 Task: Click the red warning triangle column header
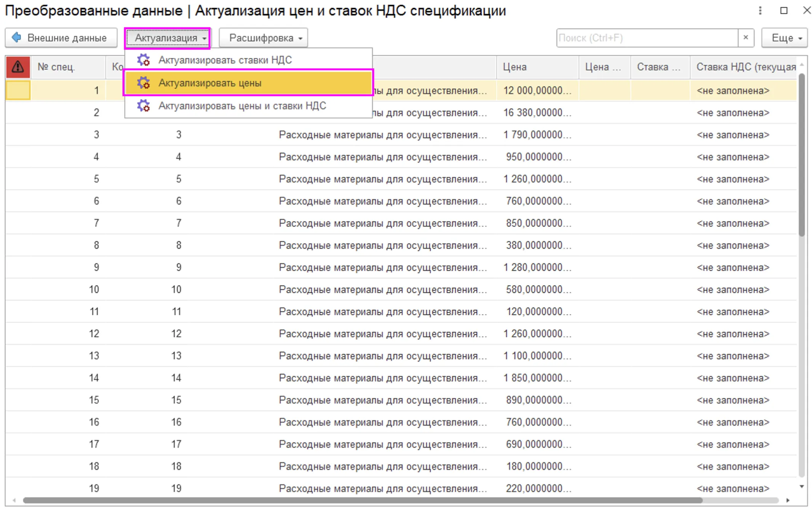[18, 67]
